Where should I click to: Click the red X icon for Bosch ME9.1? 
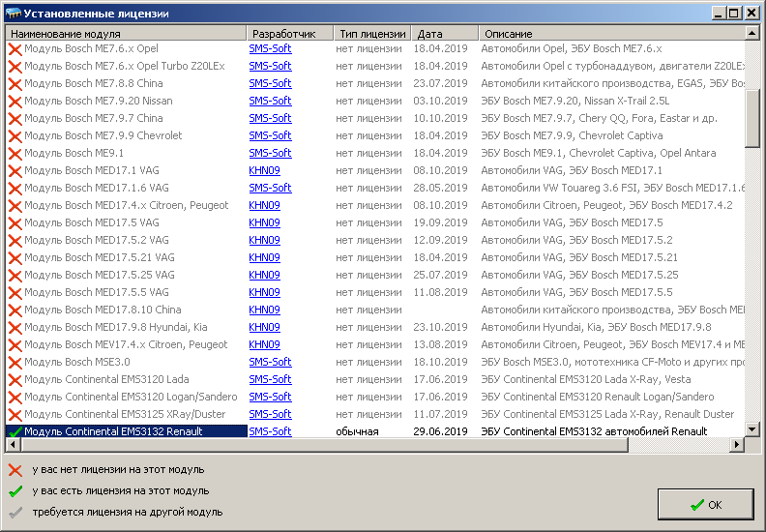[15, 153]
